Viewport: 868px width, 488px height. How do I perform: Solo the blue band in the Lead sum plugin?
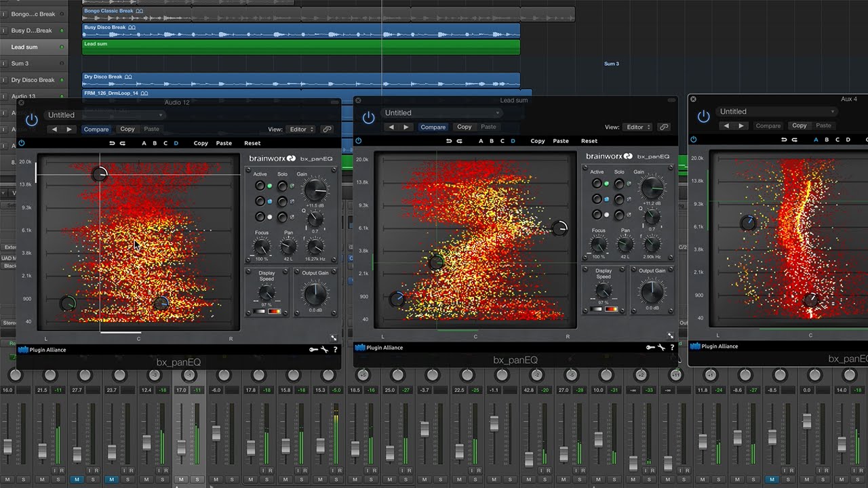coord(619,199)
